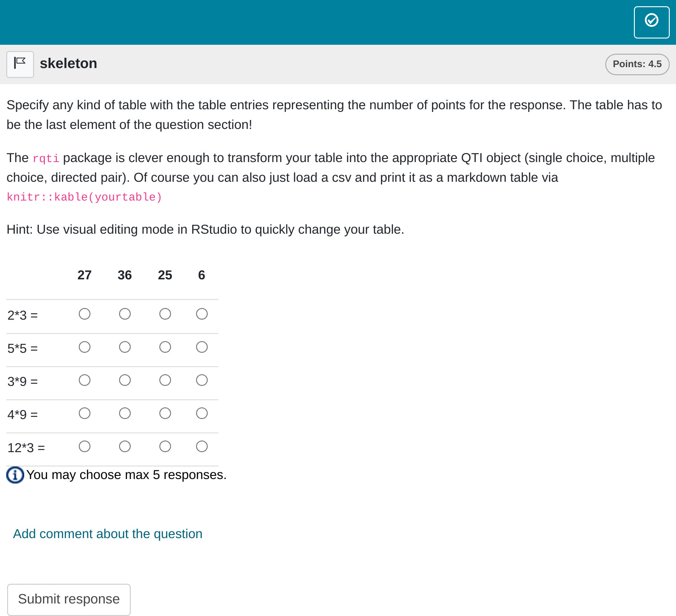Screen dimensions: 676x616
Task: Click the 27 column header
Action: pyautogui.click(x=85, y=275)
